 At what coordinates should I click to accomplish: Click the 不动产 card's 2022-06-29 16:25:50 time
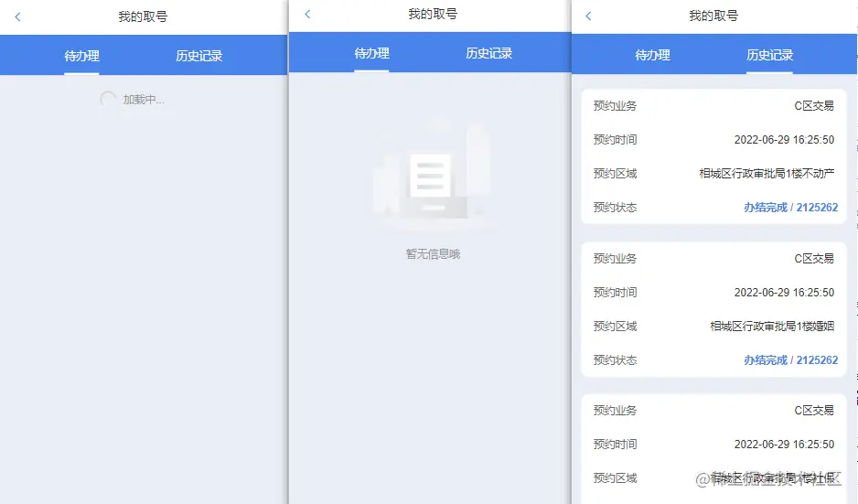click(784, 140)
